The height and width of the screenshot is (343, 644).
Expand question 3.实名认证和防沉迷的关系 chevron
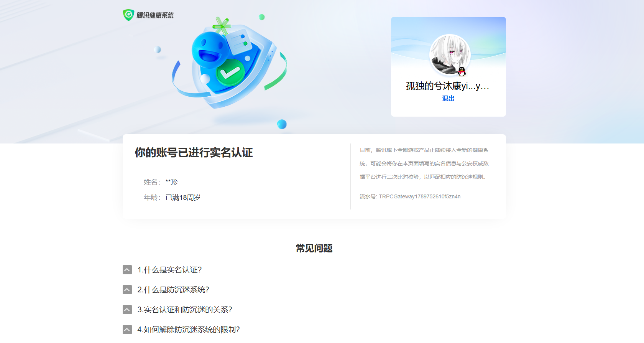[127, 310]
